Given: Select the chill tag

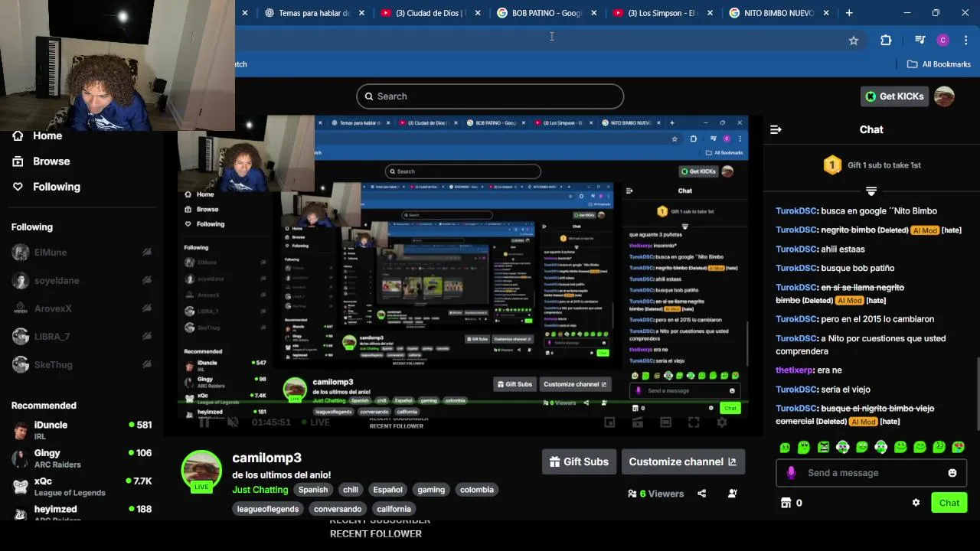Looking at the screenshot, I should pyautogui.click(x=351, y=490).
